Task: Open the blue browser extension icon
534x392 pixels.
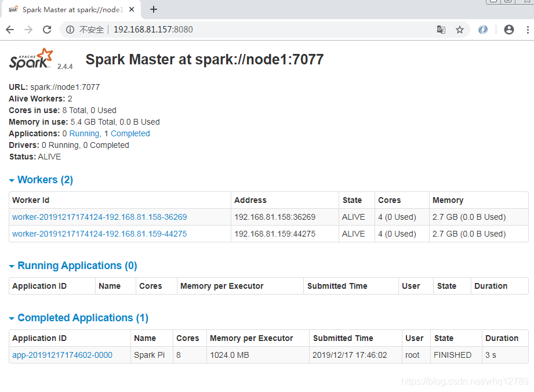Action: point(483,30)
